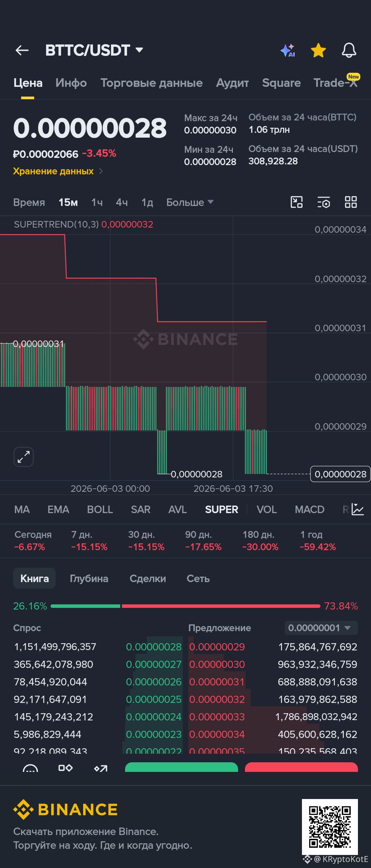Select ask price 0.00000033

pos(217,717)
